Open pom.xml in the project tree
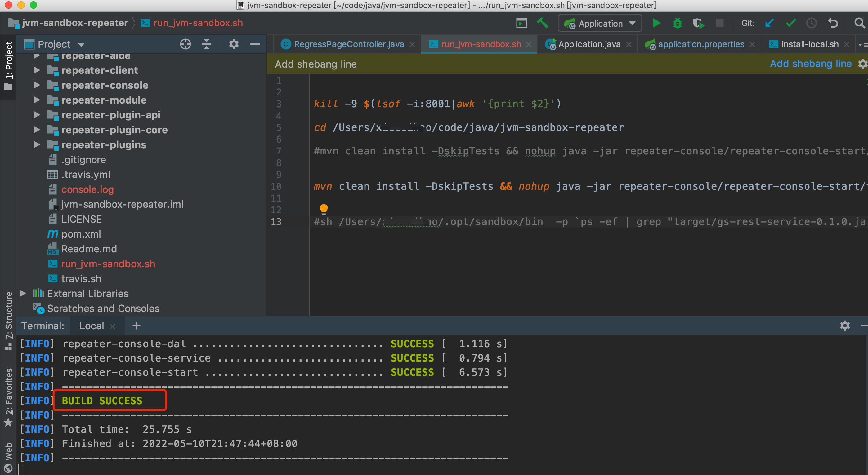 click(x=81, y=234)
